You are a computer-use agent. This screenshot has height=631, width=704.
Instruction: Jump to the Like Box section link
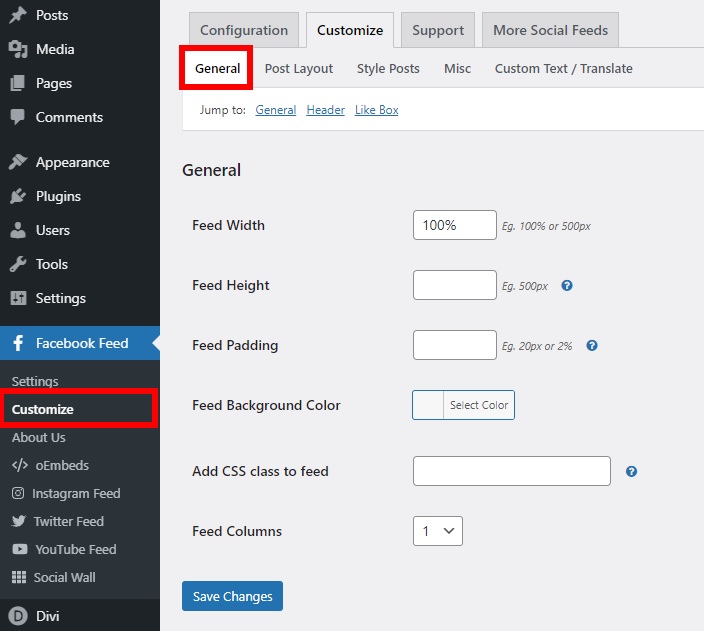click(x=377, y=110)
